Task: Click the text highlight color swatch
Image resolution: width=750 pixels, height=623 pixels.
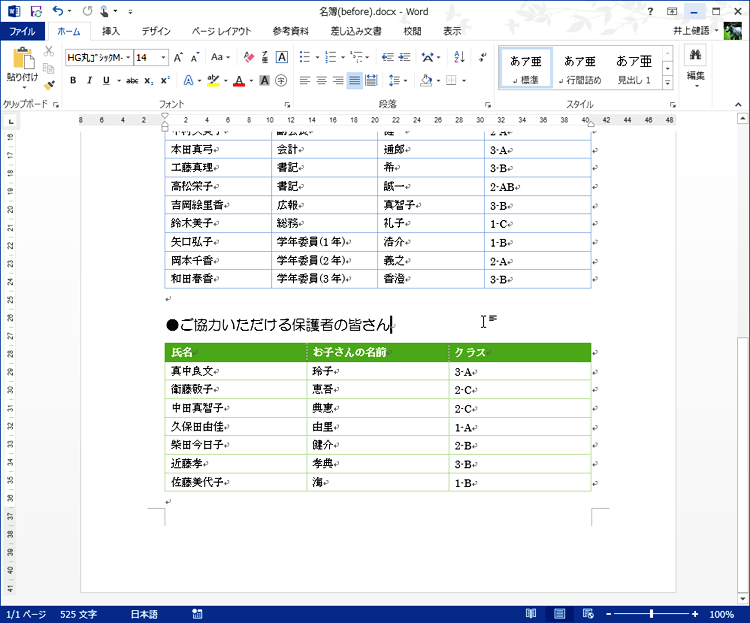Action: coord(213,80)
